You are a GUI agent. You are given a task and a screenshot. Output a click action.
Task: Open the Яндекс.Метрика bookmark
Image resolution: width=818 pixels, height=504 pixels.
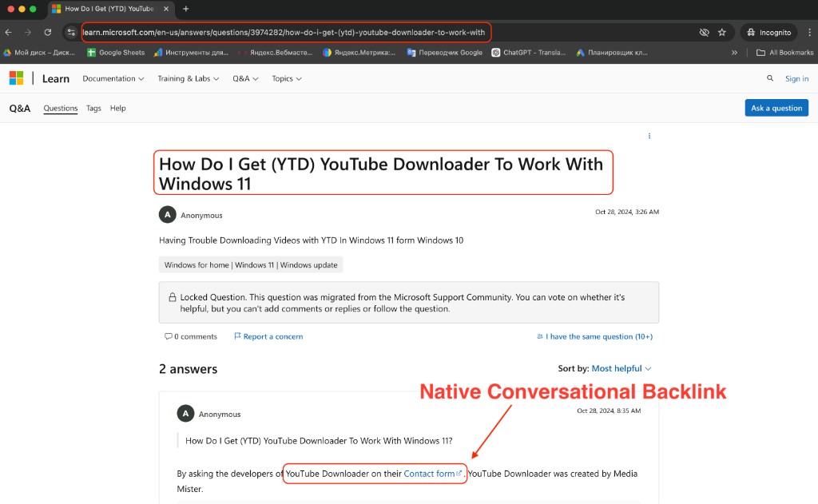pyautogui.click(x=359, y=53)
